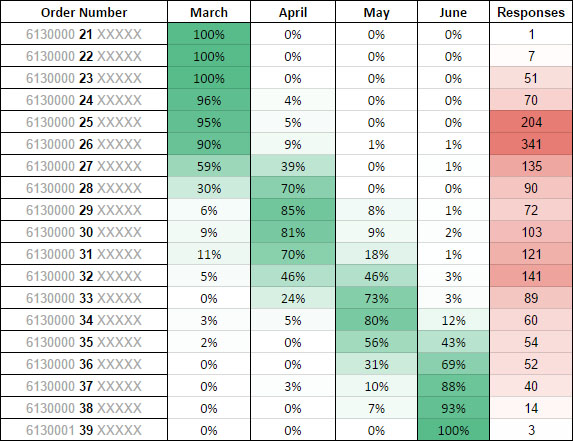Click the 96% cell in March column
This screenshot has height=441, width=573.
click(x=209, y=100)
